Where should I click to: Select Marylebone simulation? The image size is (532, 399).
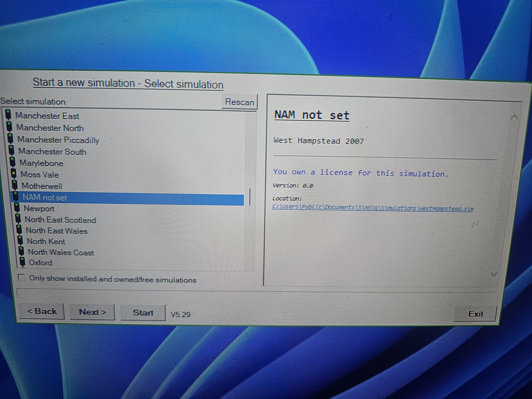(41, 163)
